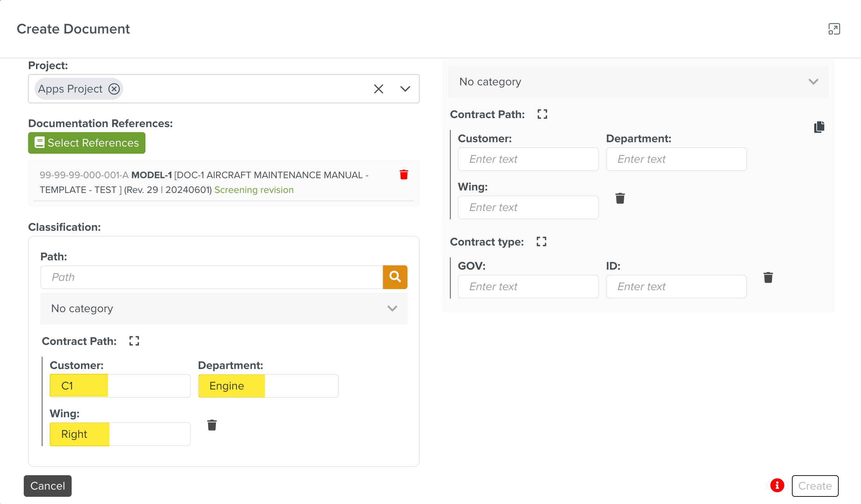Open the Project dropdown arrow

[405, 89]
